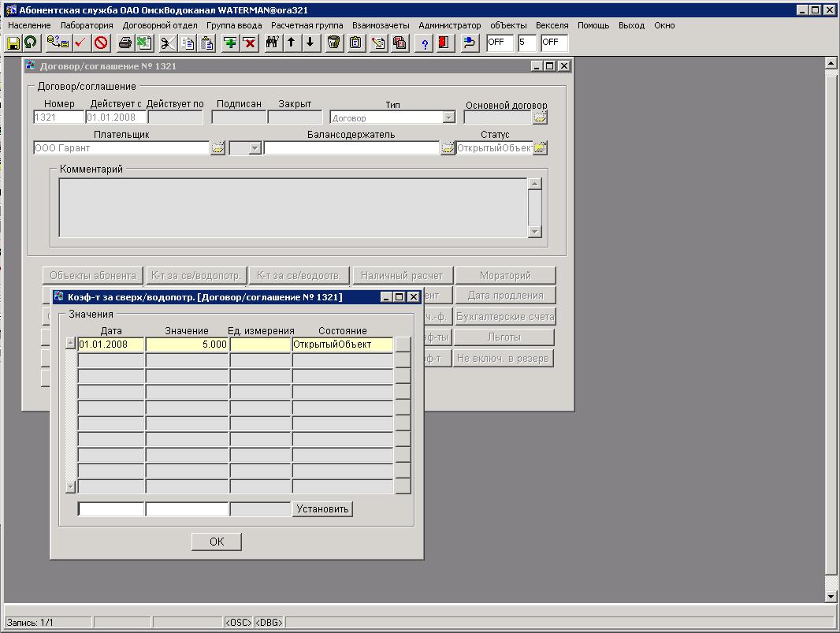Expand the Тип dropdown list

click(448, 117)
